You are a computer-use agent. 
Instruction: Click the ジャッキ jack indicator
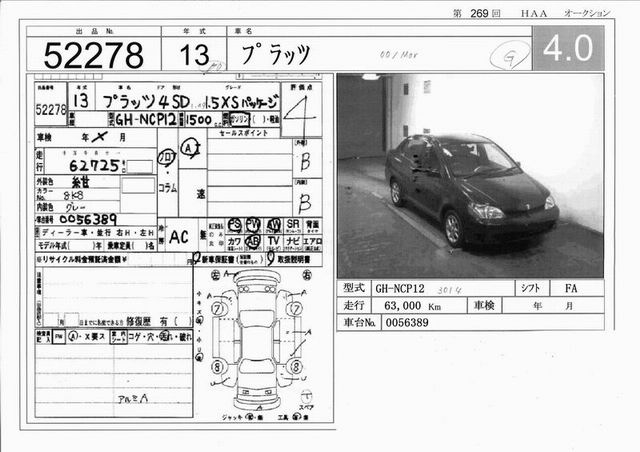242,417
